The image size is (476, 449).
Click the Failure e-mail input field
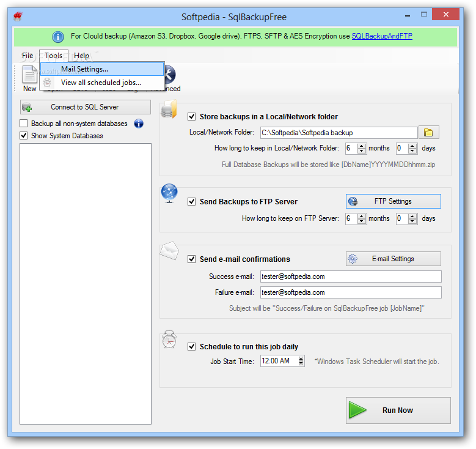pos(351,292)
